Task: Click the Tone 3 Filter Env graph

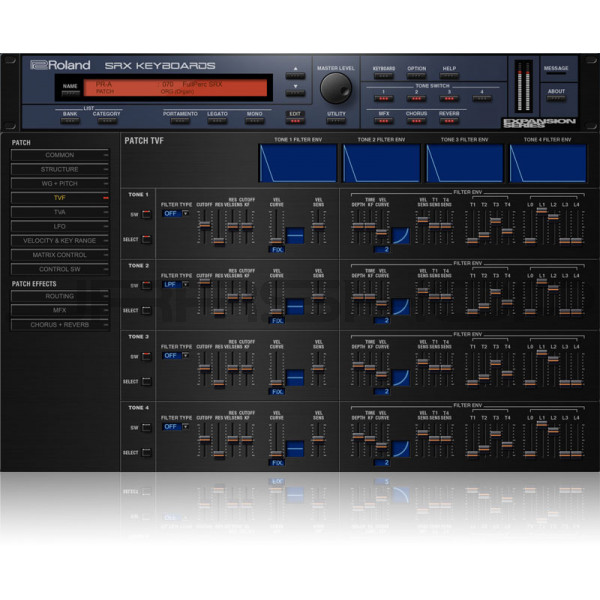Action: [465, 163]
